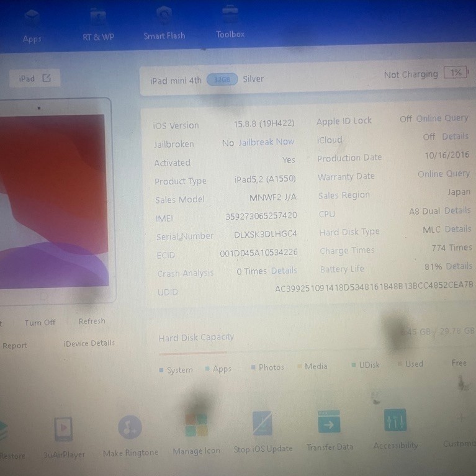Open the RT & WP icon
The image size is (476, 476).
[x=98, y=16]
